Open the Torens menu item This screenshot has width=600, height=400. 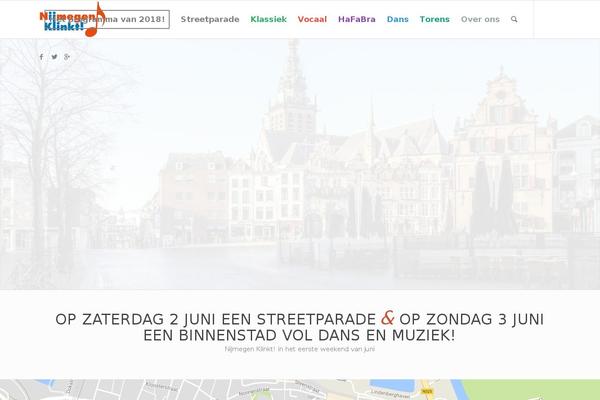point(434,19)
